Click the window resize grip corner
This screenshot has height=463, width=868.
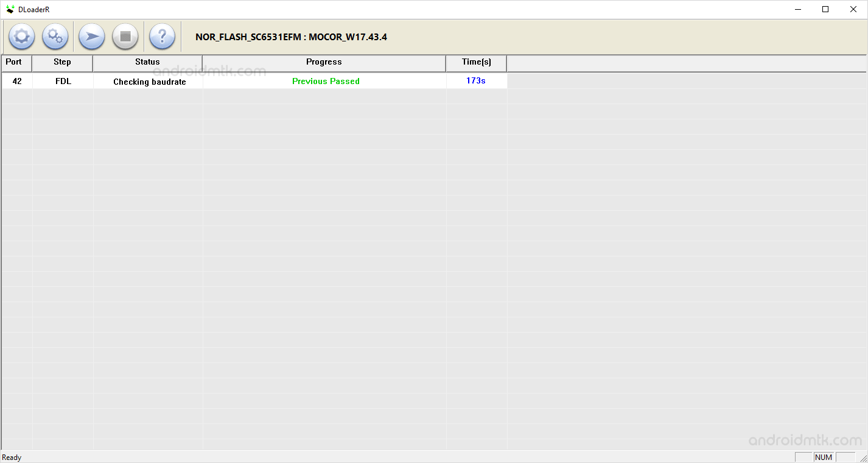pos(863,458)
